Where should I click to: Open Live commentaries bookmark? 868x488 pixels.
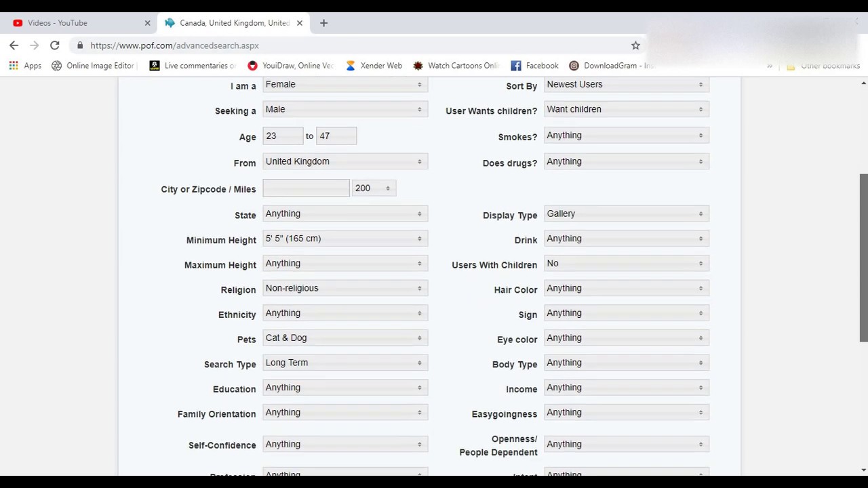(193, 66)
